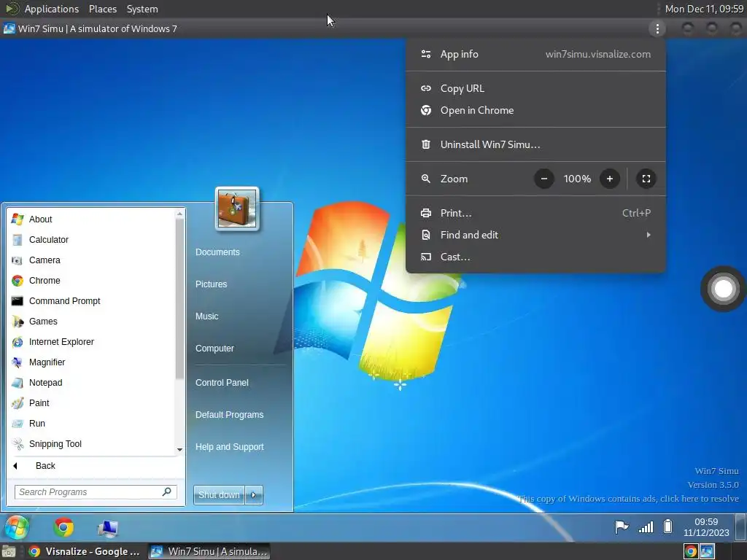This screenshot has width=747, height=560.
Task: Open Default Programs
Action: pyautogui.click(x=229, y=415)
